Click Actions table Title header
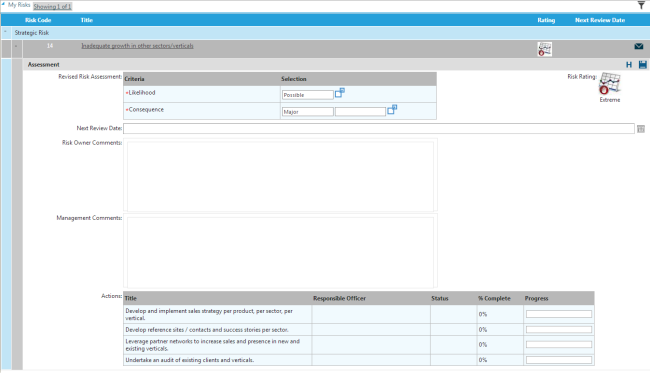Viewport: 650px width, 375px height. coord(131,298)
